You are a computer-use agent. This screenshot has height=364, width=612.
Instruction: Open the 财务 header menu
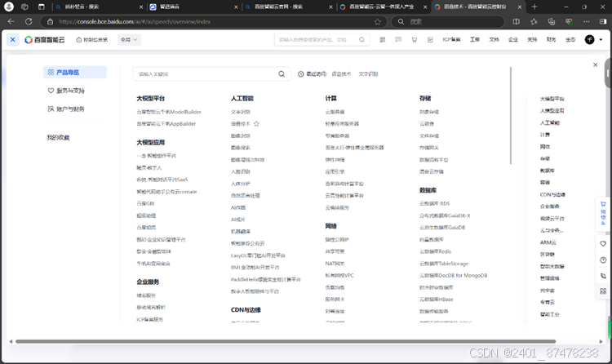pos(551,39)
